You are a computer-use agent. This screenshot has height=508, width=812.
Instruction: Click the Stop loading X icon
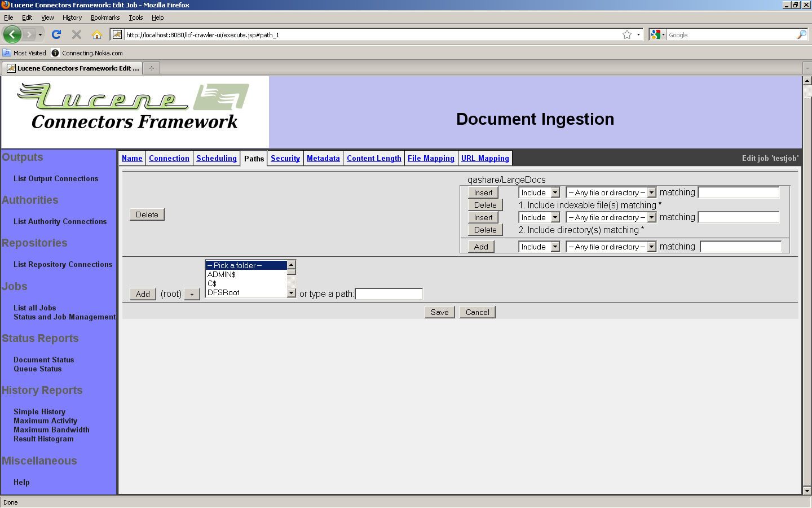[77, 34]
